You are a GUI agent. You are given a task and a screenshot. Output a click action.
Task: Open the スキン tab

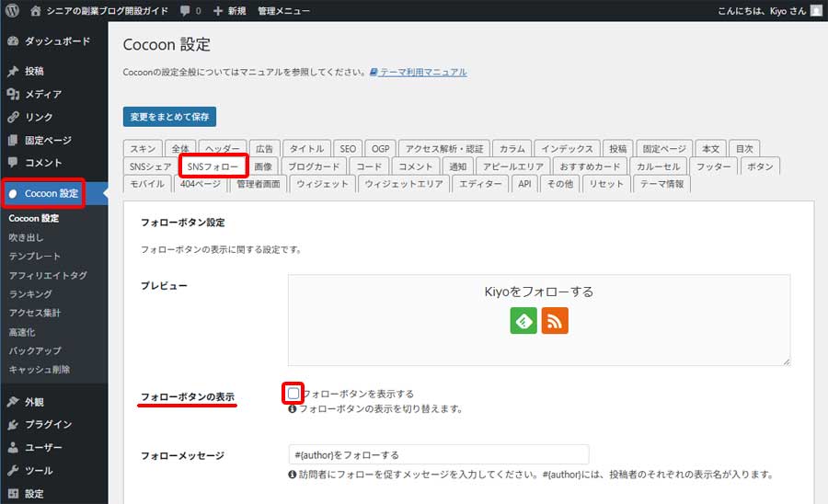coord(143,149)
